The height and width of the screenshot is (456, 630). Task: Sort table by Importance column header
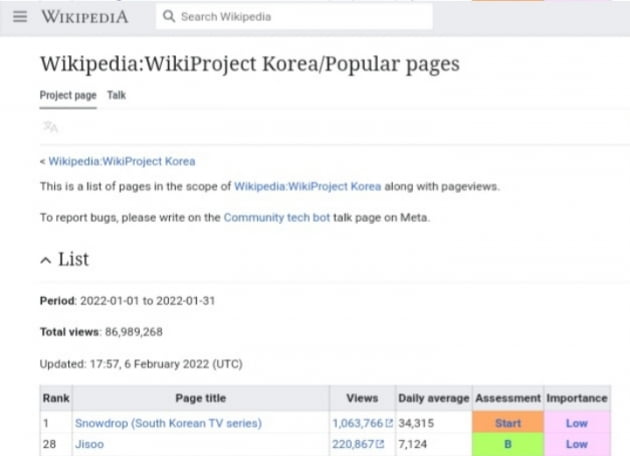pyautogui.click(x=577, y=398)
